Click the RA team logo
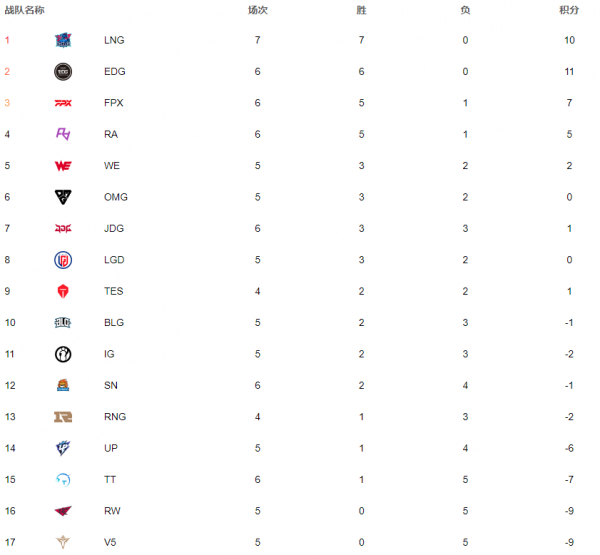 (x=63, y=134)
